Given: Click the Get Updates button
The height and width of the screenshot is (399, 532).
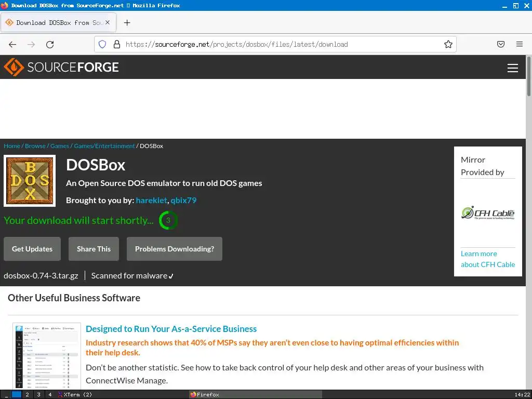Looking at the screenshot, I should 32,249.
